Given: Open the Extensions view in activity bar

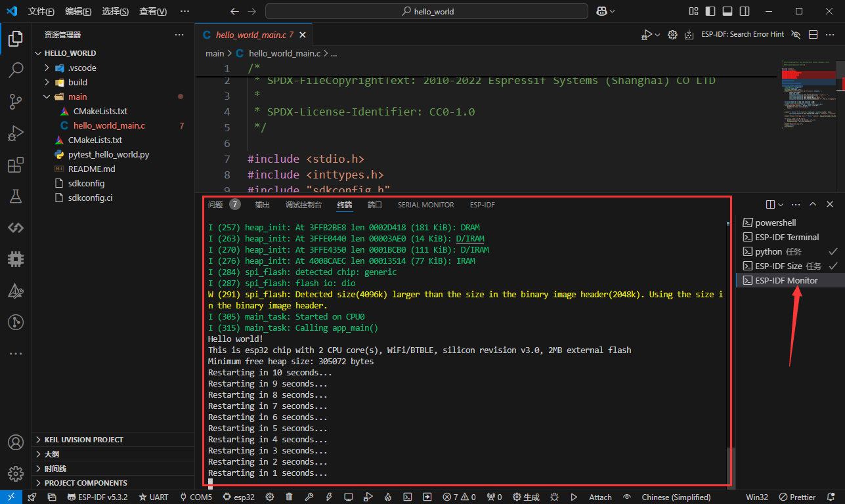Looking at the screenshot, I should tap(16, 165).
